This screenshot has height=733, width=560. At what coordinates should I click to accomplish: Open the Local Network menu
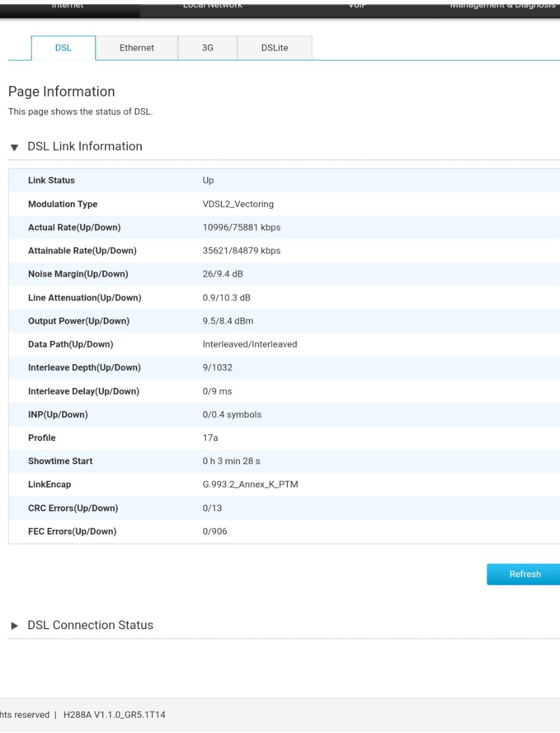pos(213,5)
